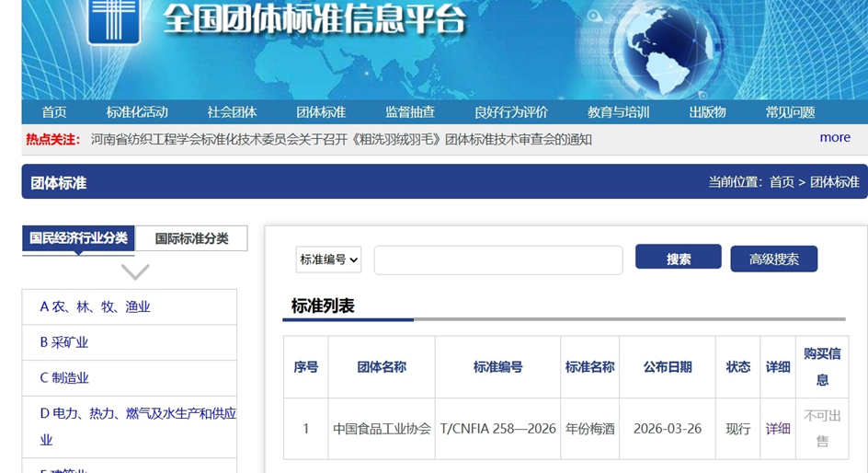Go to 首页 in navigation bar
This screenshot has height=473, width=868.
point(54,112)
